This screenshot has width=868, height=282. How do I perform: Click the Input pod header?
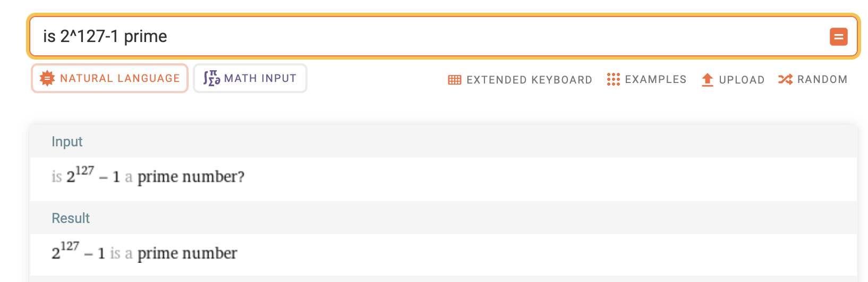click(x=67, y=142)
